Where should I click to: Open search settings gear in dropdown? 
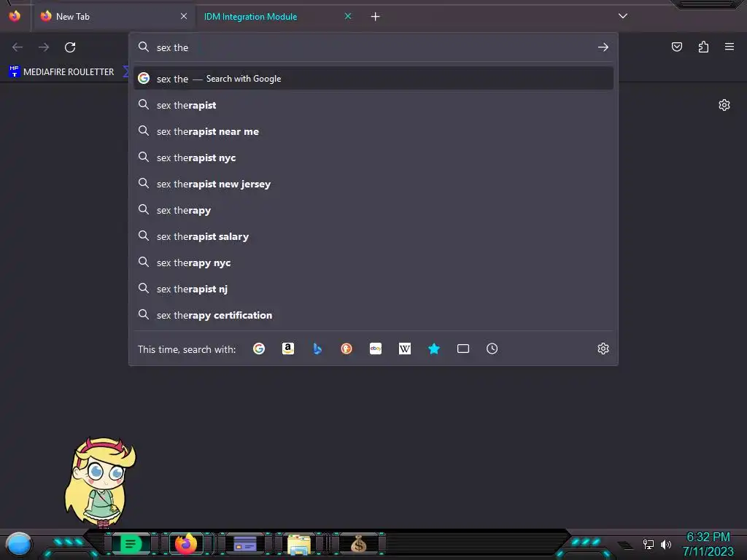coord(603,349)
